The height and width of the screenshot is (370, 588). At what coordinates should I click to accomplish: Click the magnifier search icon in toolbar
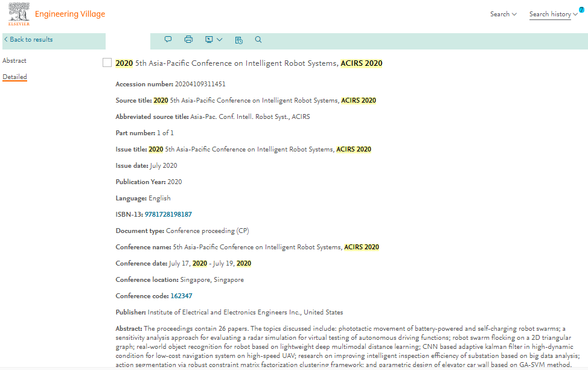coord(258,39)
